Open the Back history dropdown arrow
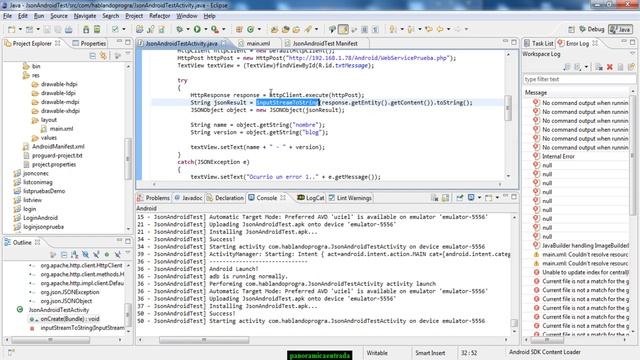The height and width of the screenshot is (360, 640). point(448,29)
